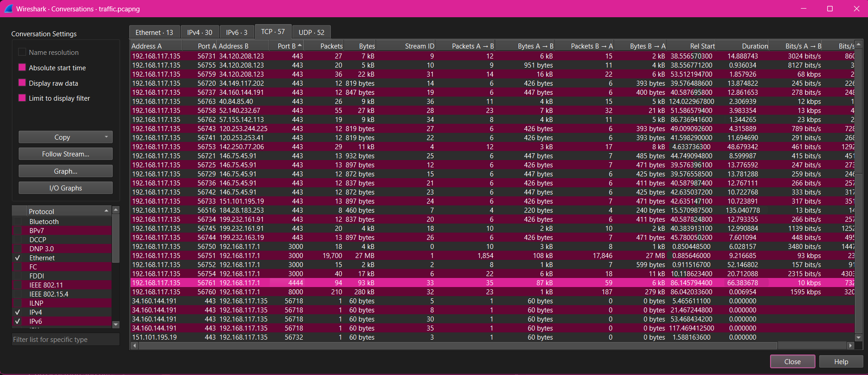The image size is (868, 375).
Task: Select row with address 184.28.183.253
Action: pos(492,210)
